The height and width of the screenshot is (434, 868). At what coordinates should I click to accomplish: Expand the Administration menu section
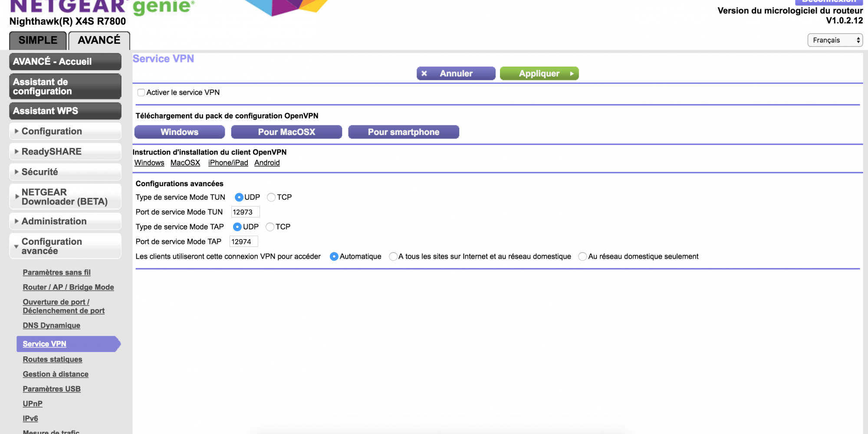click(x=65, y=221)
